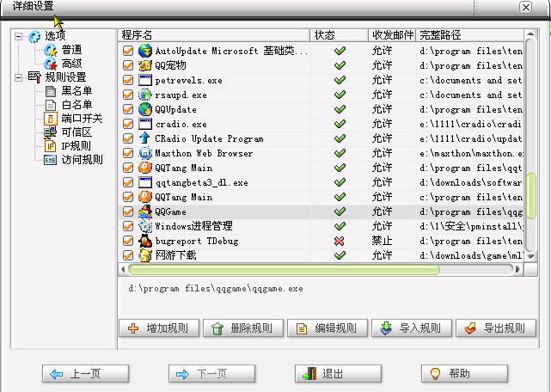Toggle the petrevels.exe checkbox
Viewport: 551px width, 392px height.
[128, 80]
